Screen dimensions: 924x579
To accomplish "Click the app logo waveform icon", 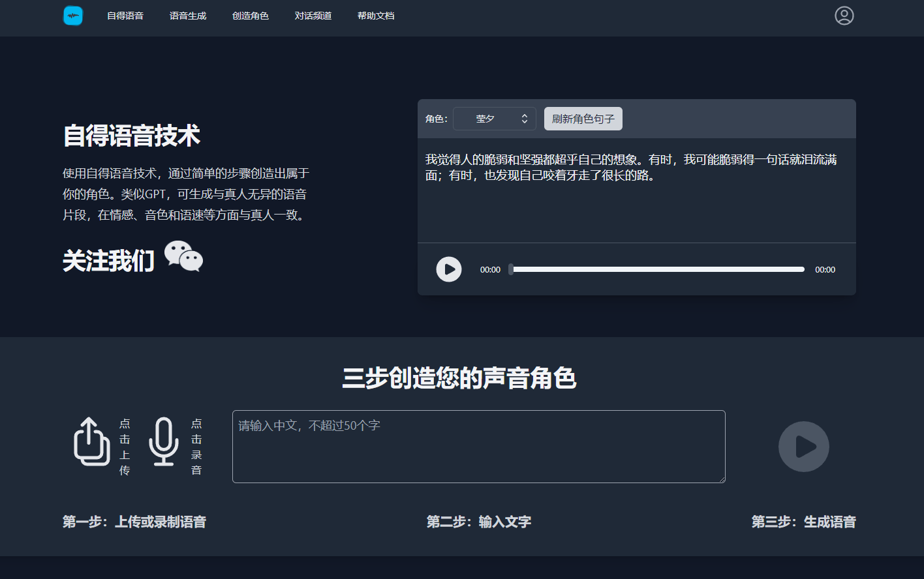I will click(x=72, y=16).
